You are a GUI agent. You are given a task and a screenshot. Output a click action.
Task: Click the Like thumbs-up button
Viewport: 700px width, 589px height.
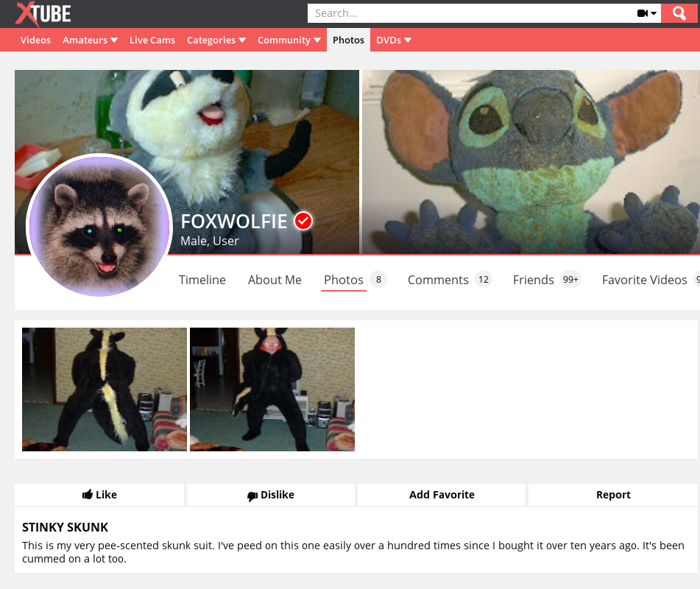[99, 495]
